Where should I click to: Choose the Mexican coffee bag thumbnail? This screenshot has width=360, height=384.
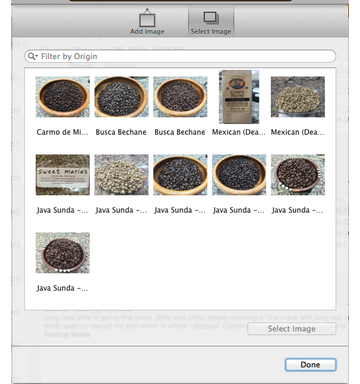point(239,97)
